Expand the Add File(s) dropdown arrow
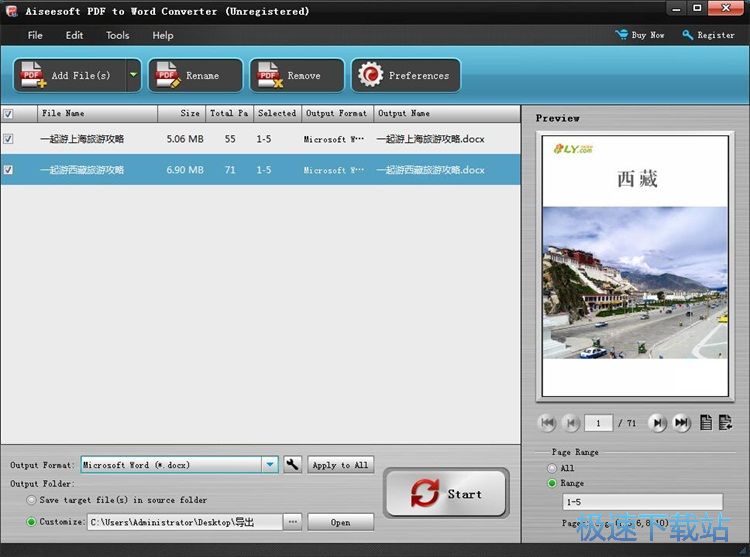The width and height of the screenshot is (750, 557). [x=133, y=75]
